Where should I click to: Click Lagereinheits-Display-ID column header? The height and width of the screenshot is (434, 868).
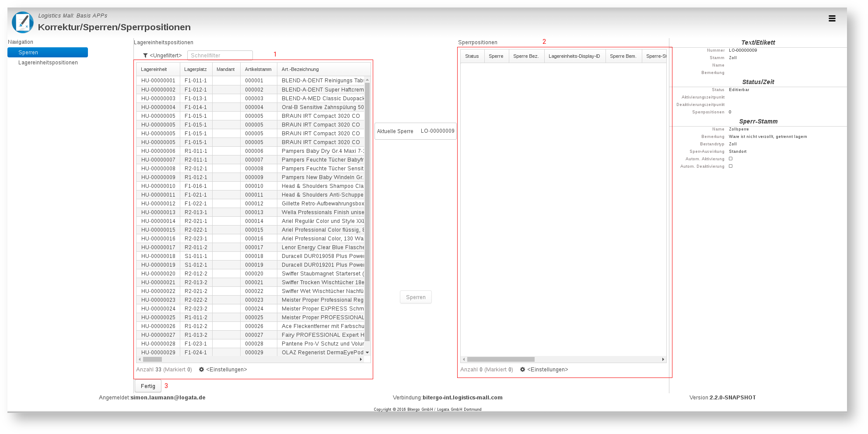[574, 56]
